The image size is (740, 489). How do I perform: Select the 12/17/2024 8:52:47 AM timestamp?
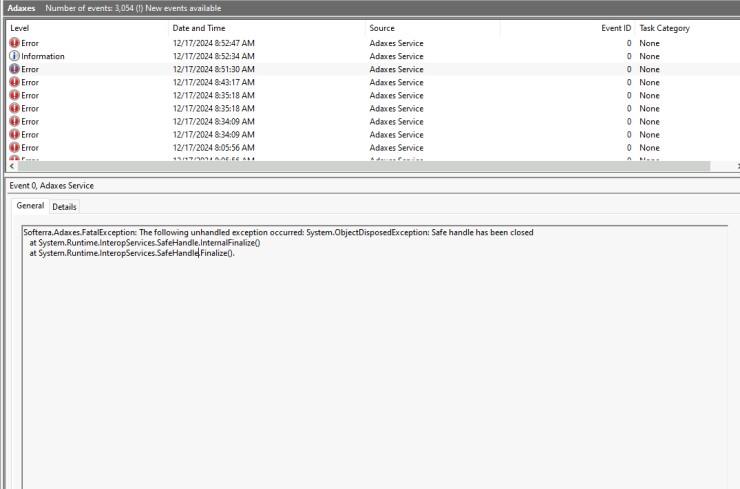point(213,43)
